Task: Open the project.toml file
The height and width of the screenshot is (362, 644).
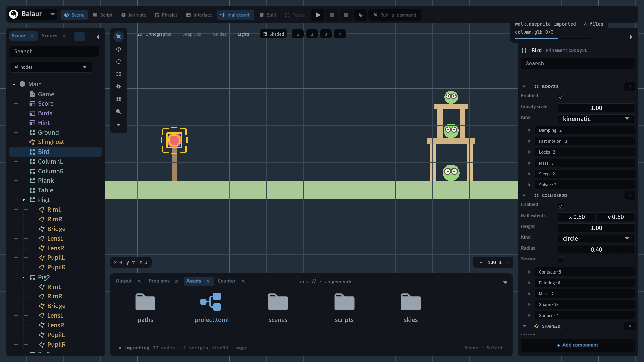Action: (x=211, y=308)
